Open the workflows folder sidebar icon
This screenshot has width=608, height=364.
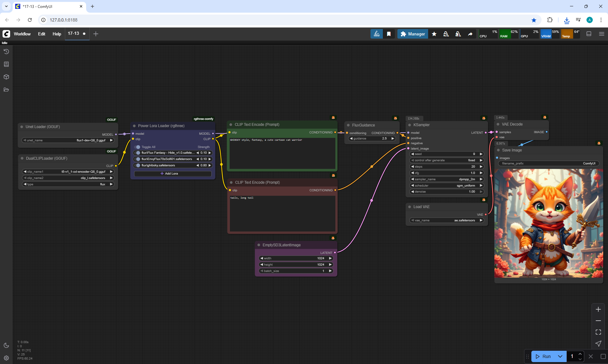tap(6, 89)
